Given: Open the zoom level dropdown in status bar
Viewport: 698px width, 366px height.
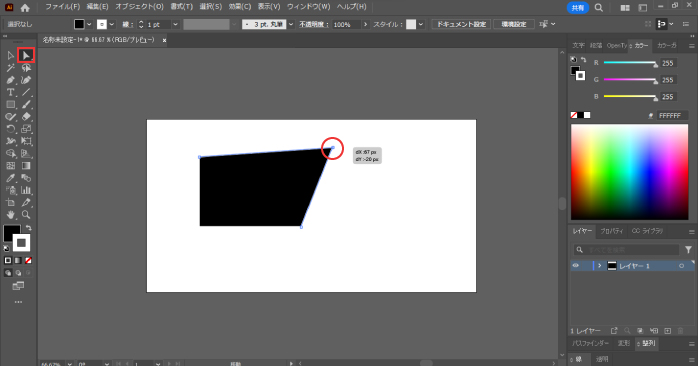Looking at the screenshot, I should [x=69, y=364].
